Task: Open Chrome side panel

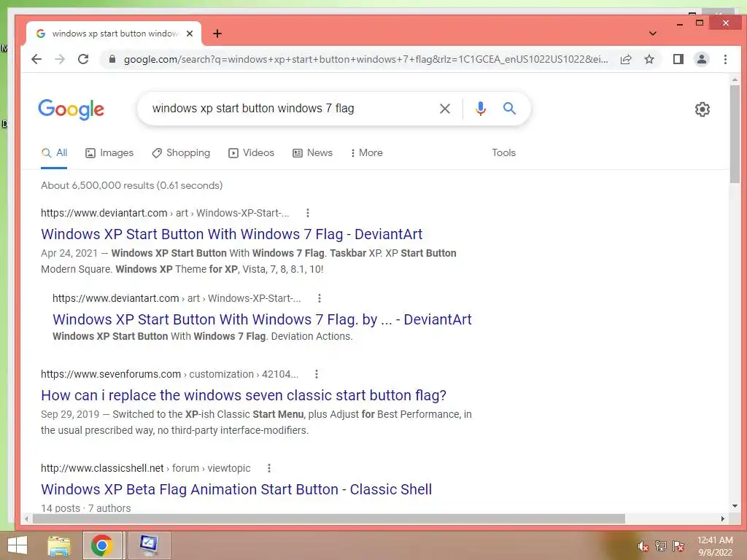Action: pos(678,59)
